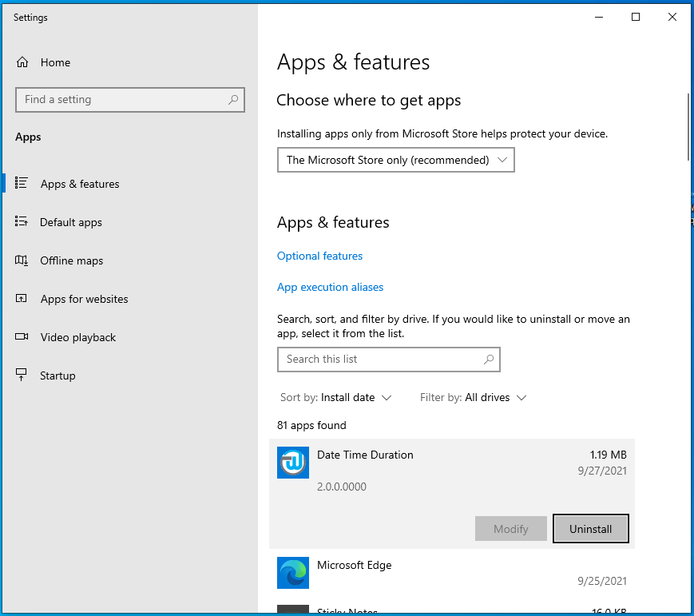Viewport: 694px width, 616px height.
Task: Click the vertical scrollbar on the right
Action: tap(688, 128)
